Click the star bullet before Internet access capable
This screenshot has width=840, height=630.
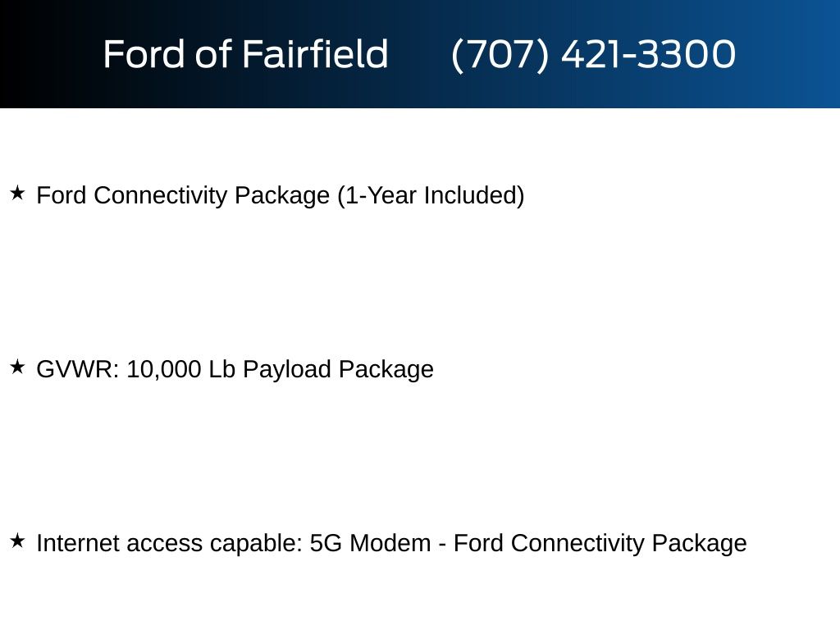(x=17, y=541)
